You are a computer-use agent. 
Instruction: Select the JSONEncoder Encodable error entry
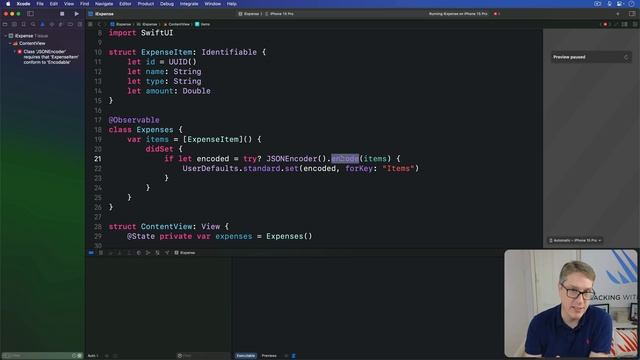point(48,57)
